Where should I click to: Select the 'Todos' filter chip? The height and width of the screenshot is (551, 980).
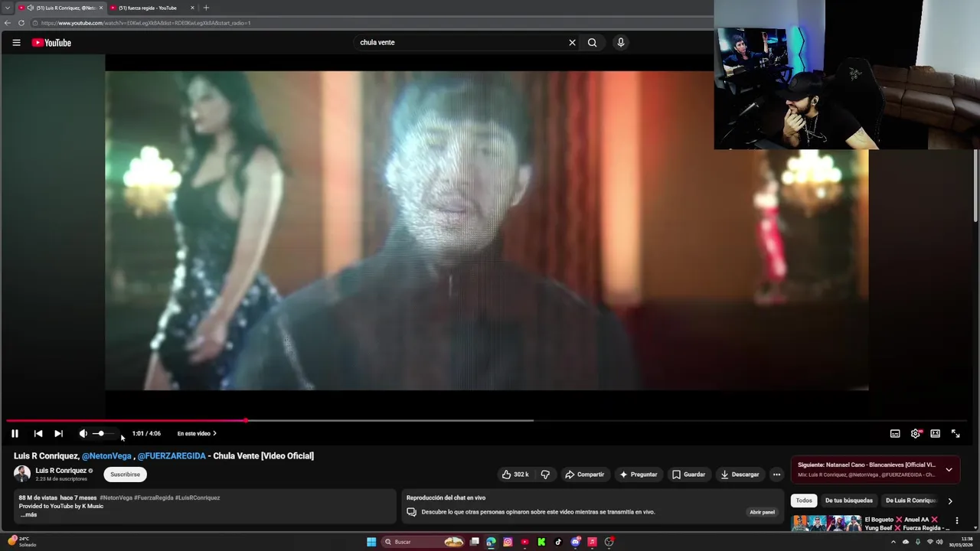point(804,500)
